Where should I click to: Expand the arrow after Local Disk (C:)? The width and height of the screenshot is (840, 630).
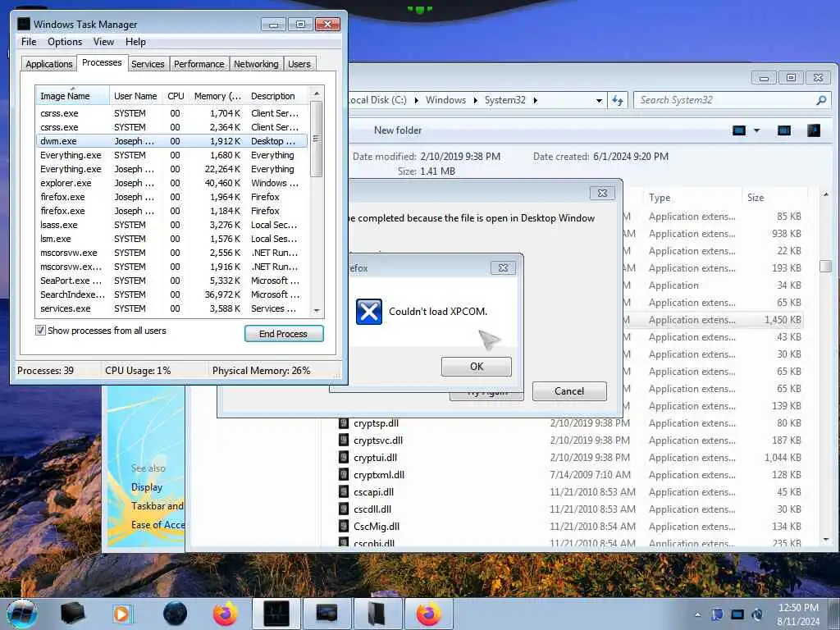pos(416,100)
